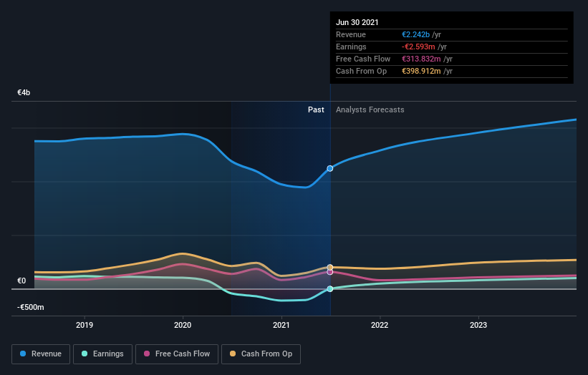
Task: Click the €0 y-axis label
Action: click(x=21, y=281)
